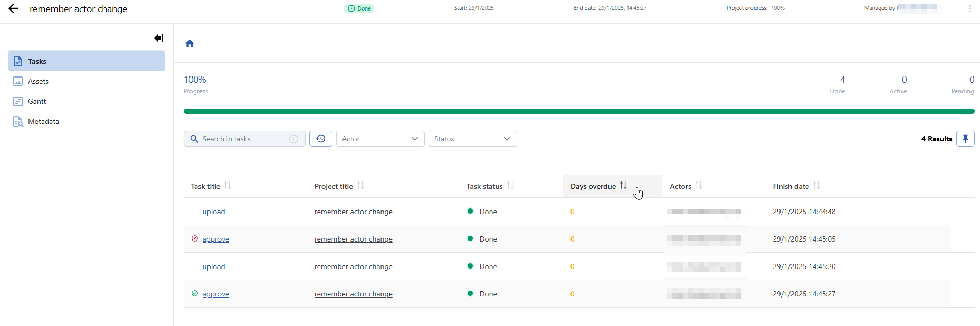Expand the Status filter dropdown
Screen dimensions: 980x326
pos(472,139)
